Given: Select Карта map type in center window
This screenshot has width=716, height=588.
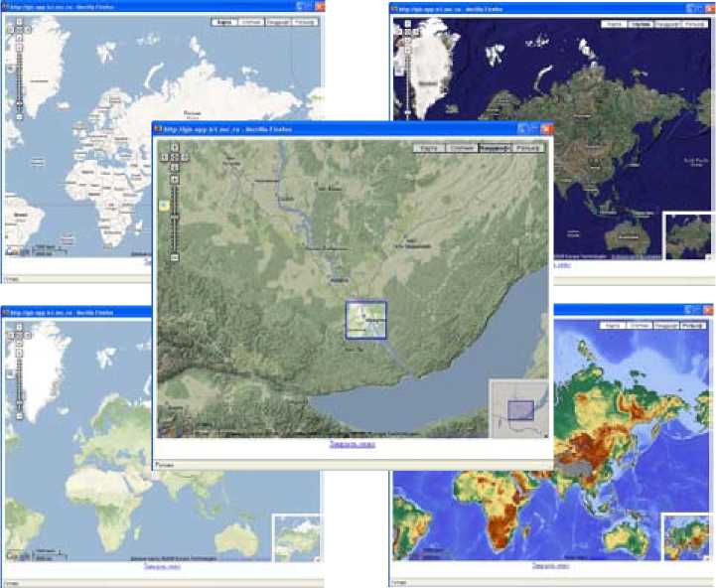Looking at the screenshot, I should [x=429, y=148].
